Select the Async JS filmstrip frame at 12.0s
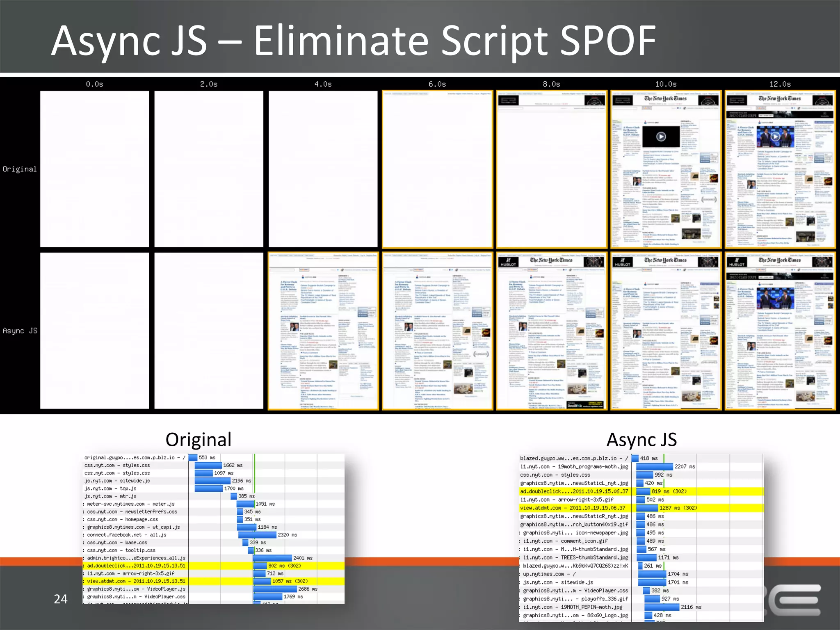Image resolution: width=840 pixels, height=630 pixels. tap(780, 331)
